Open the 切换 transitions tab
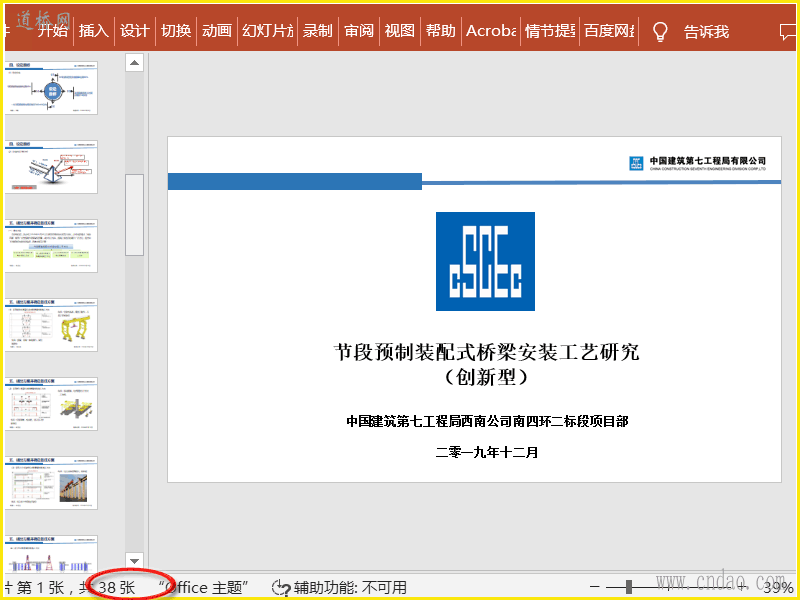The image size is (800, 600). pos(176,31)
